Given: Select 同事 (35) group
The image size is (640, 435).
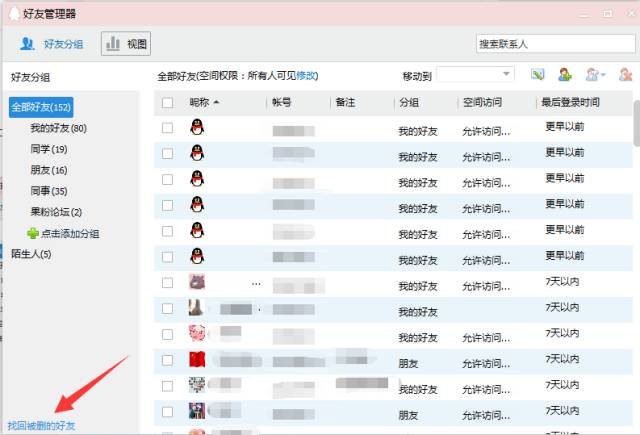Looking at the screenshot, I should (x=49, y=191).
